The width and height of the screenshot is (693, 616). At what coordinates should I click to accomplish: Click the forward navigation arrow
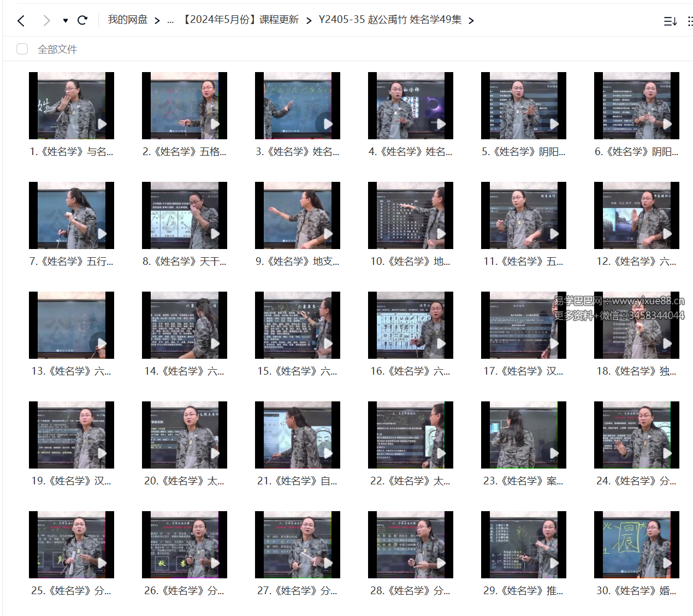(x=46, y=21)
